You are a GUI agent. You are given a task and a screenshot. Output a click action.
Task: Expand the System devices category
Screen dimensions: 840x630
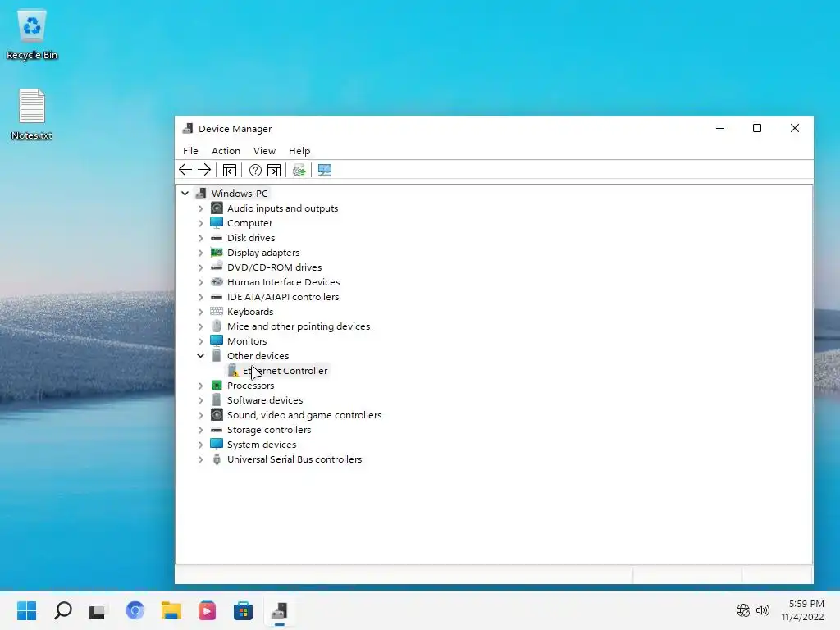200,445
